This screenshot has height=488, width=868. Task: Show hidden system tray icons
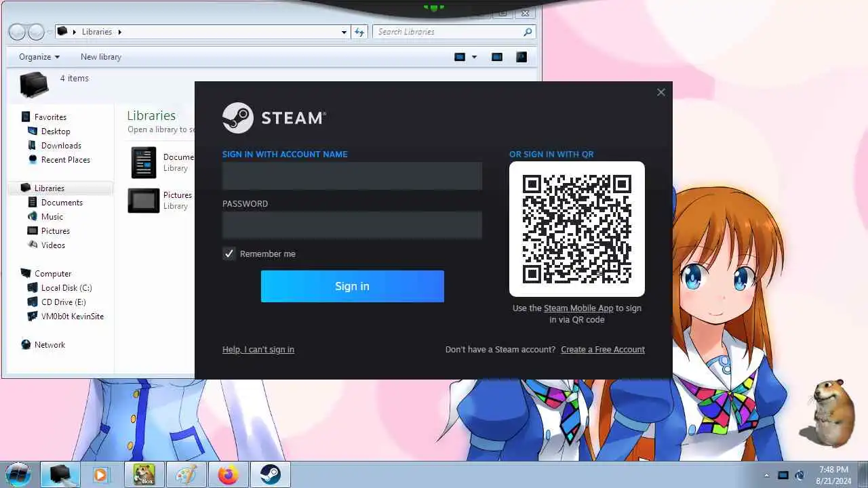tap(767, 476)
